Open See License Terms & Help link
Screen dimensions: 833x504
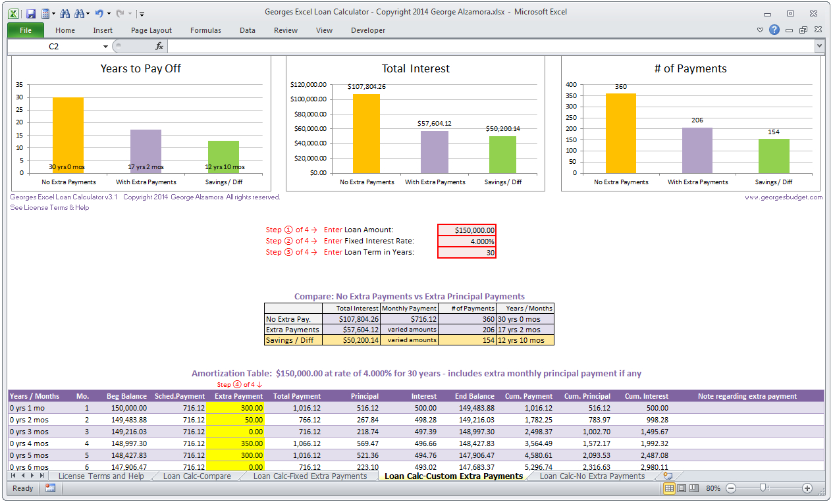pyautogui.click(x=49, y=207)
